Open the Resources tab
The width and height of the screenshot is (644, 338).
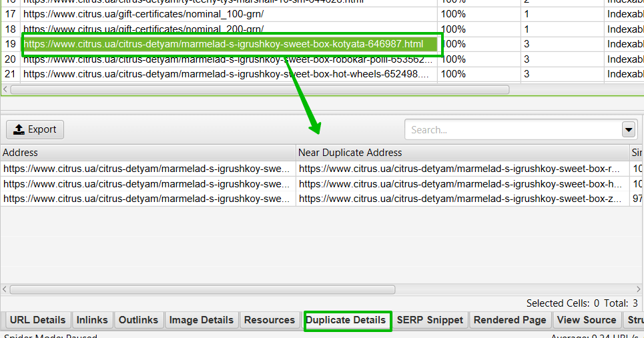coord(270,320)
